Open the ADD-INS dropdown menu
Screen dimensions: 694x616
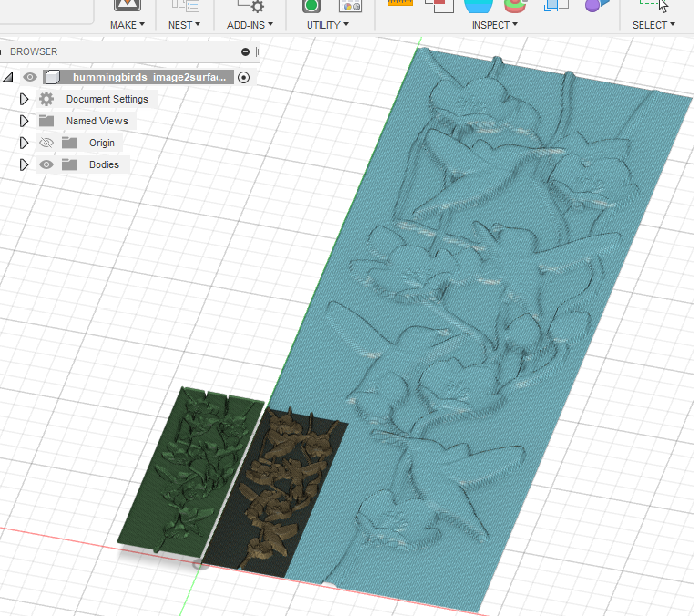250,25
